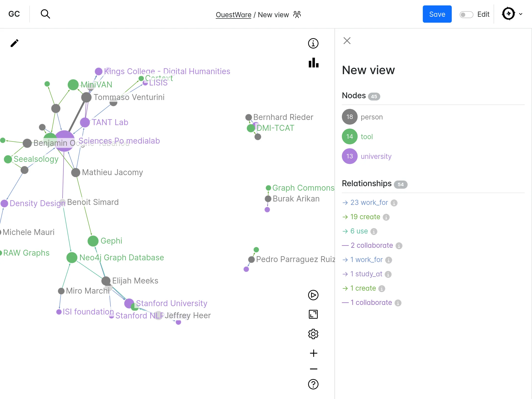Close the New view side panel
Viewport: 532px width, 399px height.
click(347, 41)
